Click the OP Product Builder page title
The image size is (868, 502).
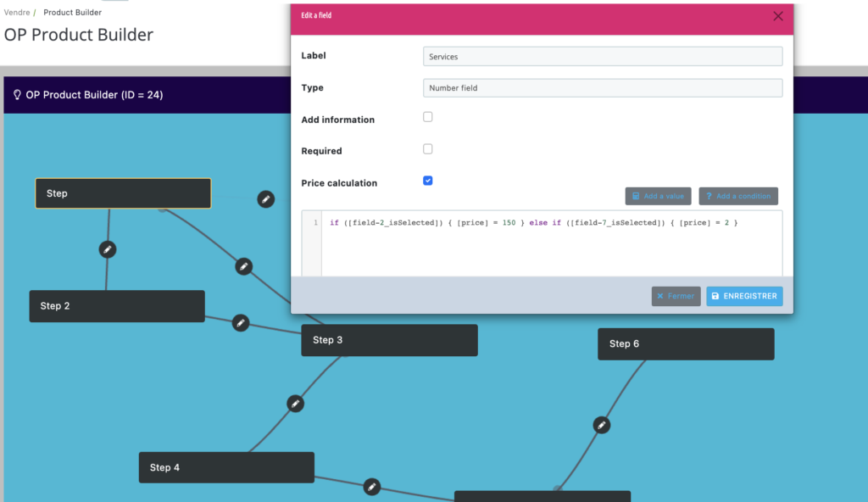click(x=79, y=35)
